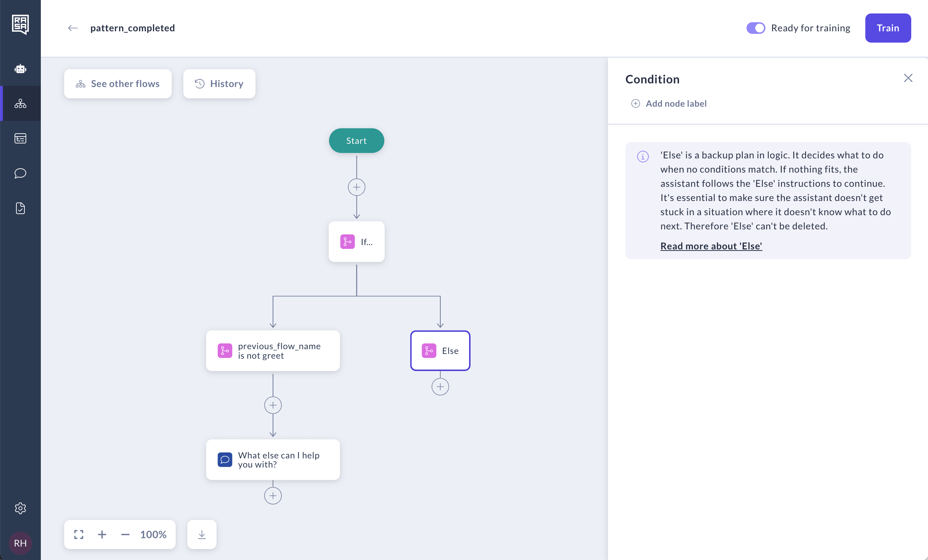The height and width of the screenshot is (560, 928).
Task: Click the plus node below the Else condition
Action: click(440, 387)
